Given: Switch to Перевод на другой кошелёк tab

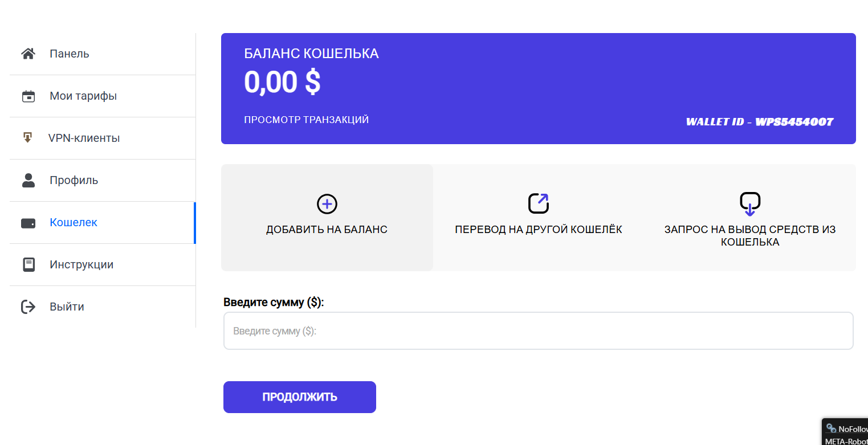Looking at the screenshot, I should 539,218.
